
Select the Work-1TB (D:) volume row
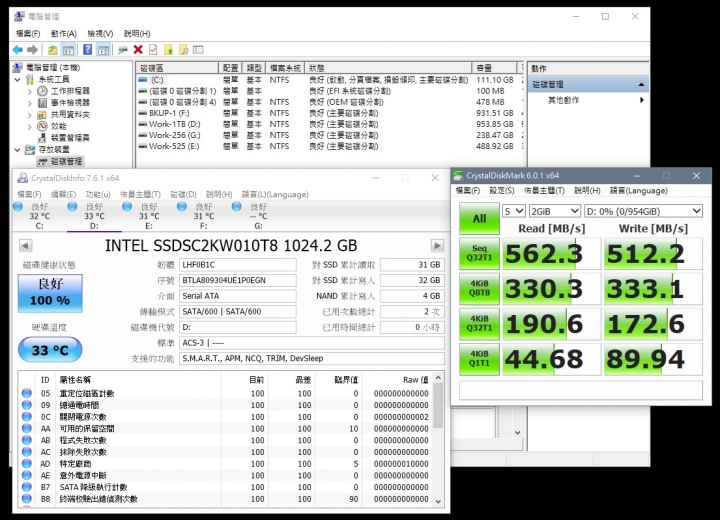[x=329, y=124]
